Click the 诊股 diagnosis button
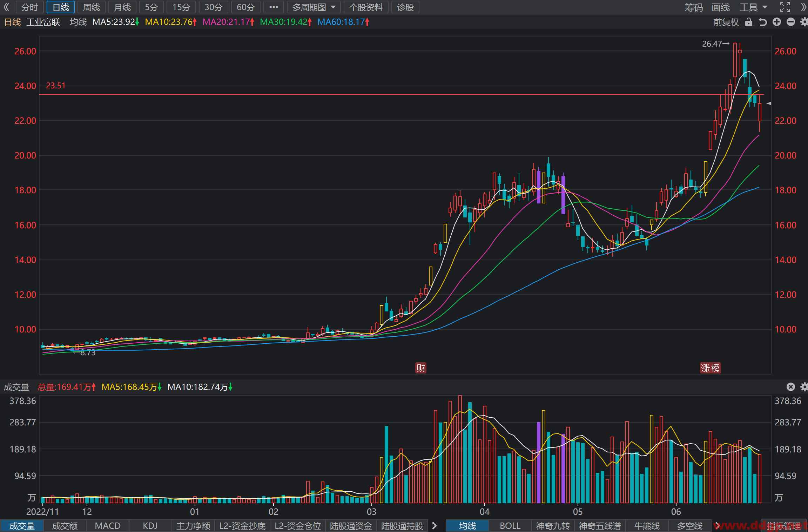 point(405,7)
